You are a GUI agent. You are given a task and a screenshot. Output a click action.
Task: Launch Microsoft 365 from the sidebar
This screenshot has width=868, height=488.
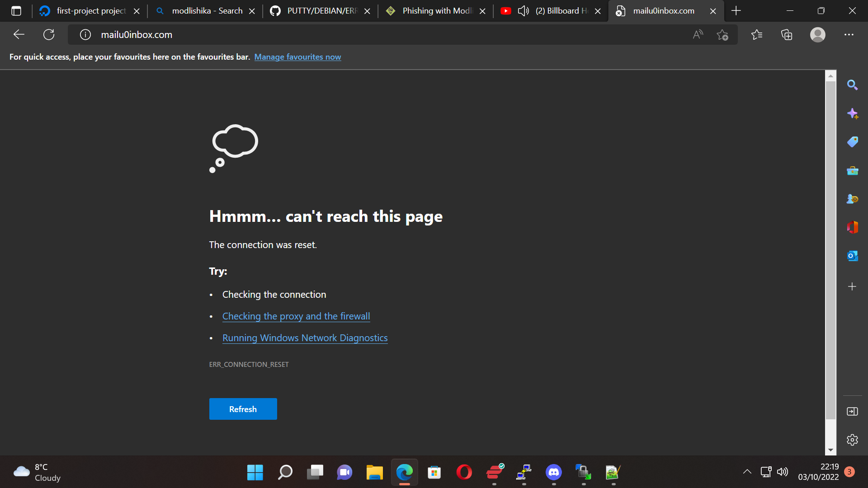point(853,227)
